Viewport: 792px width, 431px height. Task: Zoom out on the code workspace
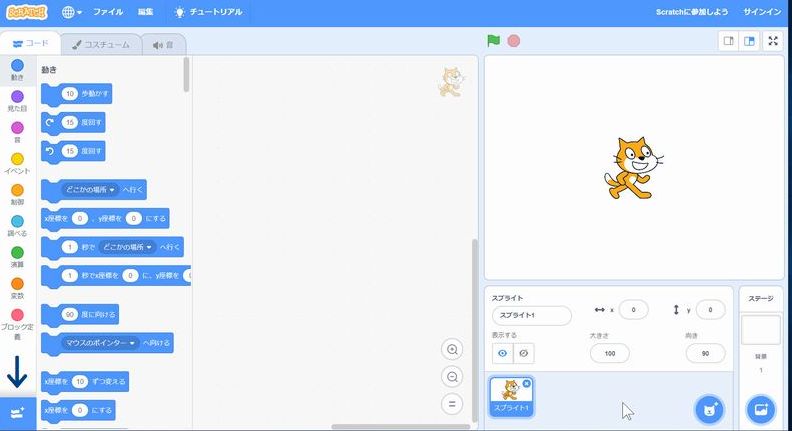click(452, 377)
